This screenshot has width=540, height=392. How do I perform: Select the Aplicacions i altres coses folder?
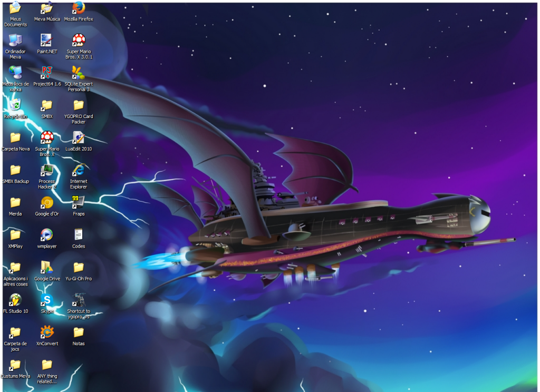15,268
